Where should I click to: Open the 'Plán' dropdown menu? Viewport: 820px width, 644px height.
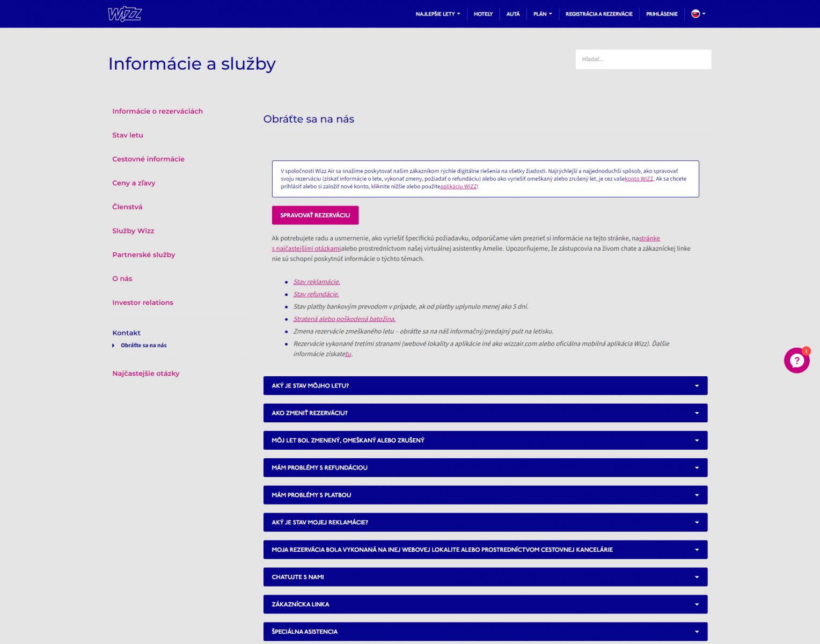click(542, 14)
